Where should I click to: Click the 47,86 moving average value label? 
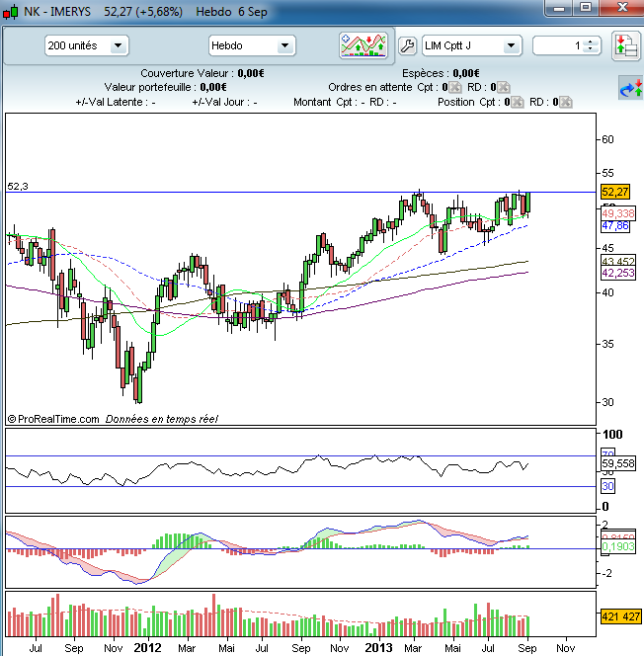coord(615,226)
